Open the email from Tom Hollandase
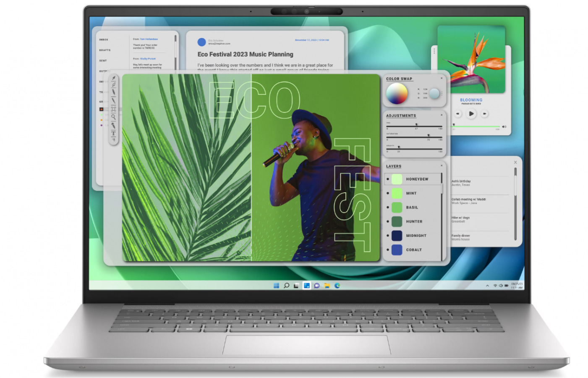This screenshot has width=588, height=378. coord(149,43)
